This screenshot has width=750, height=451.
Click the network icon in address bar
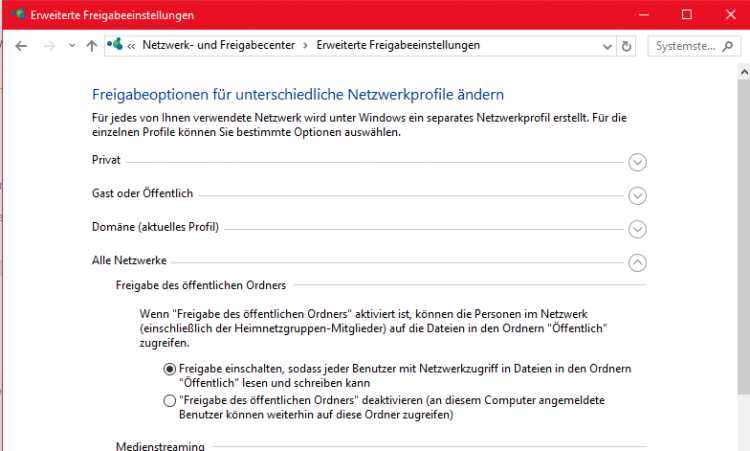(115, 44)
